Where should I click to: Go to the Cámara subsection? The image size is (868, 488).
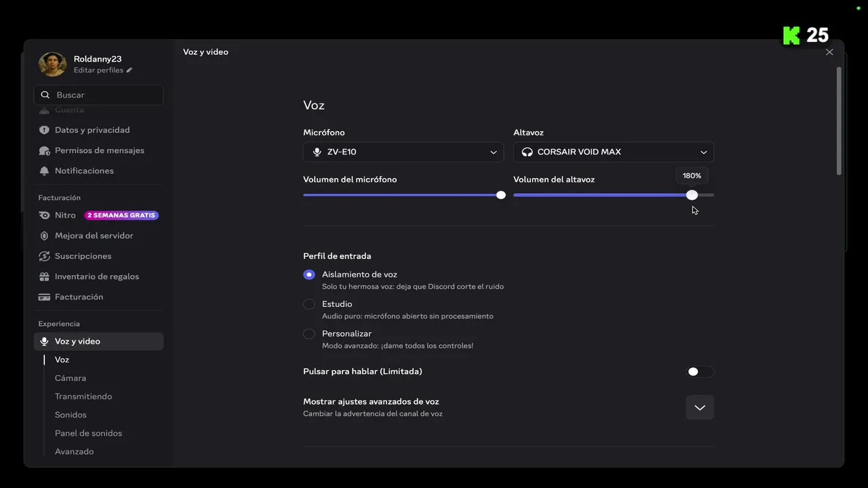71,378
